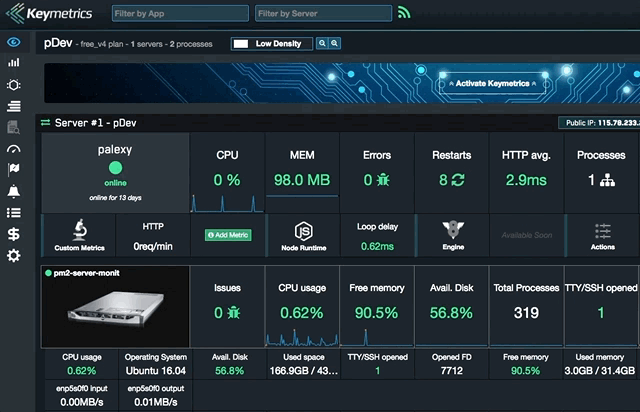Click the Opened FD 7712 value
This screenshot has width=640, height=412.
[x=451, y=371]
